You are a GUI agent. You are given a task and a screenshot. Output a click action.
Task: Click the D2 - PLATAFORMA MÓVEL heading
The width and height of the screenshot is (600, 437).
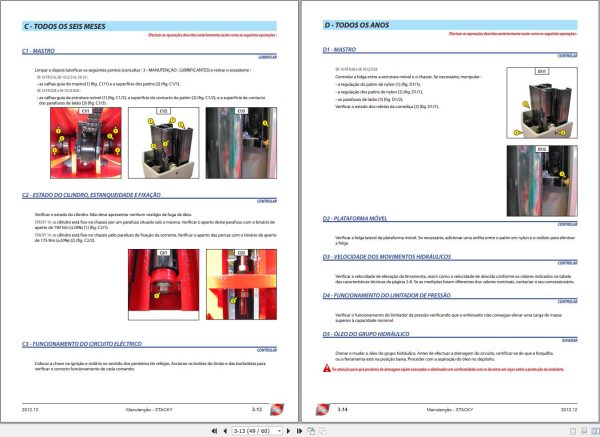(x=355, y=218)
